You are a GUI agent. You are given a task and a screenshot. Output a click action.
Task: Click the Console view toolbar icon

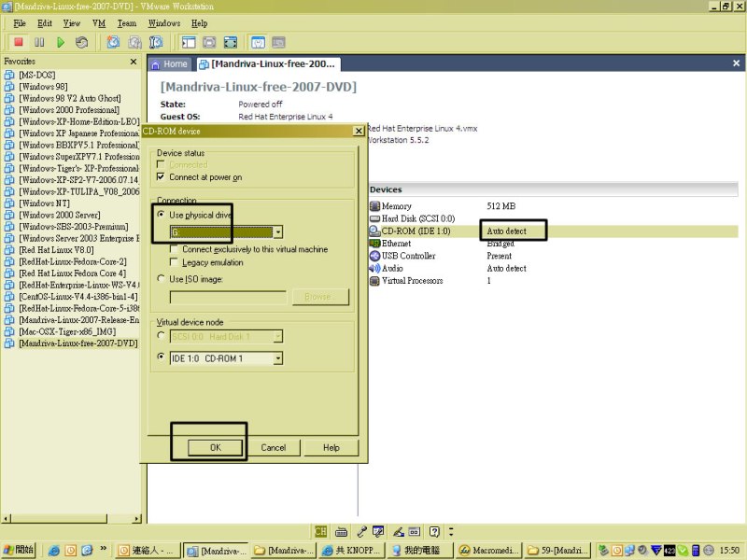[x=278, y=42]
